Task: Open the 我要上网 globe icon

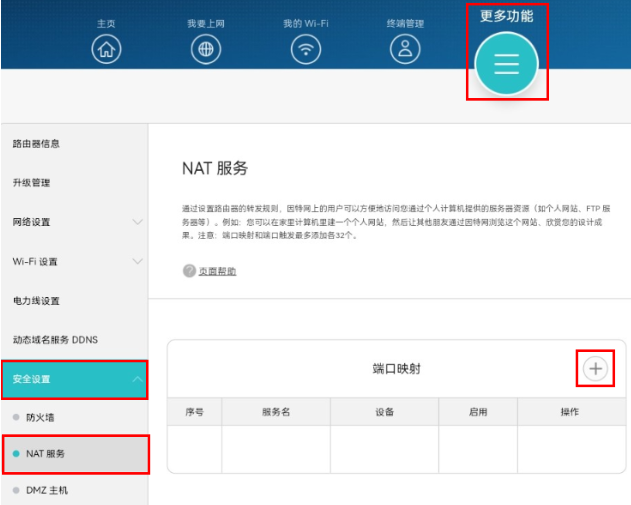Action: tap(206, 48)
